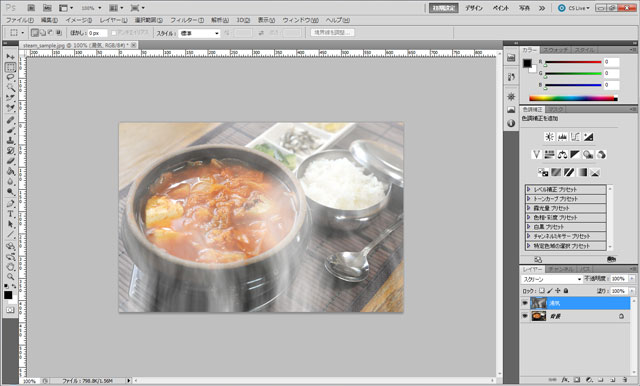
Task: Switch to the チャンネル tab
Action: tap(561, 269)
